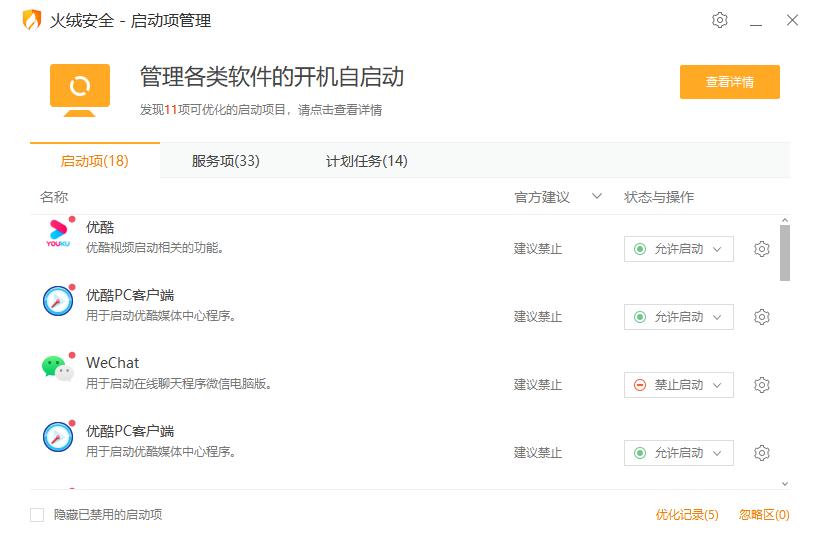Click the 状态与操作 column header
Image resolution: width=820 pixels, height=540 pixels.
(x=659, y=197)
